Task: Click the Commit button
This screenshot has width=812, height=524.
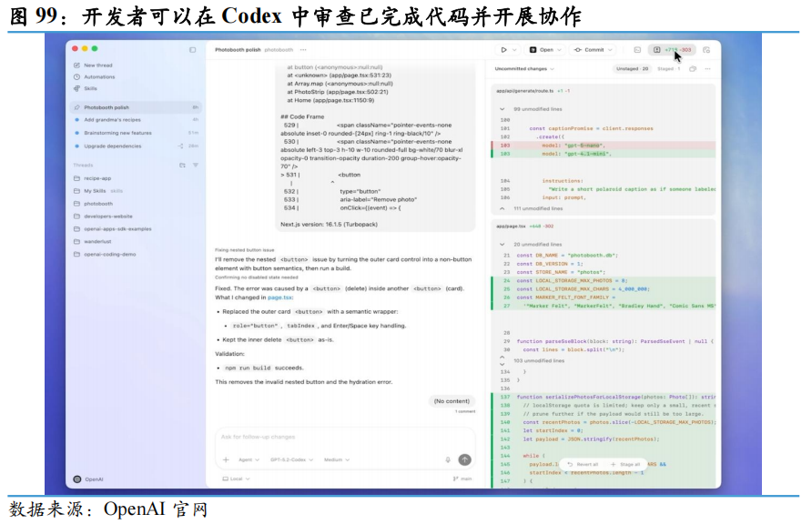Action: pyautogui.click(x=594, y=50)
